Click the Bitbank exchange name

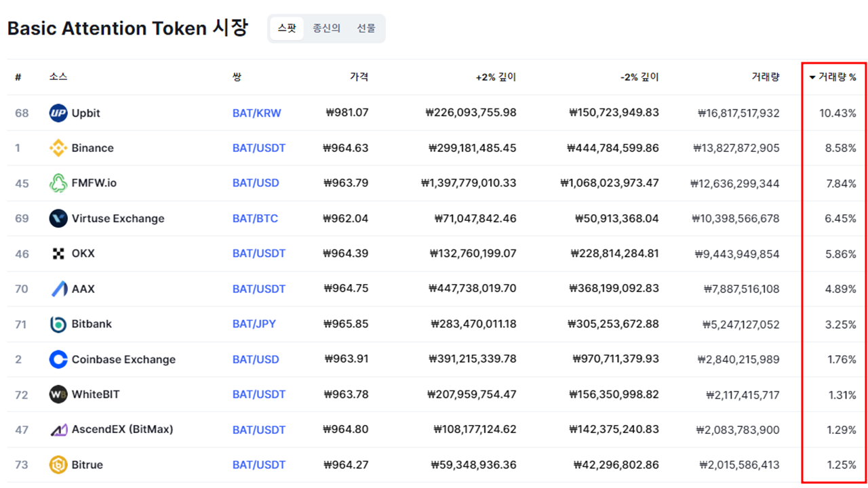pos(92,324)
